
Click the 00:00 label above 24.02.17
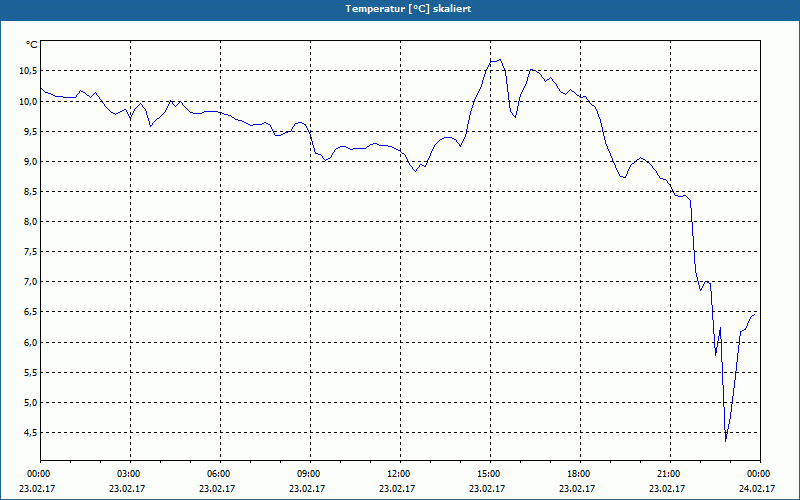760,474
